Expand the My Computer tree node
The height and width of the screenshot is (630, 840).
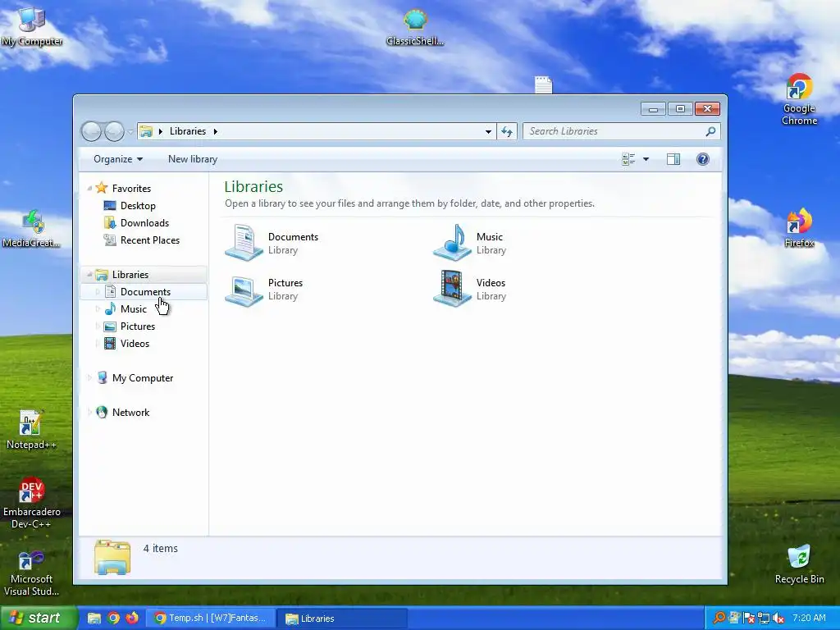pos(89,377)
